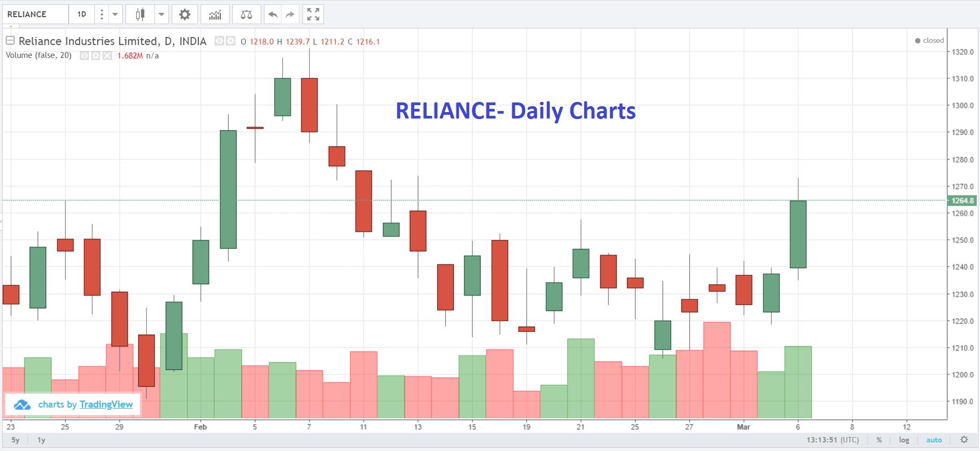The width and height of the screenshot is (980, 451).
Task: Click the closed market status indicator
Action: coord(930,41)
